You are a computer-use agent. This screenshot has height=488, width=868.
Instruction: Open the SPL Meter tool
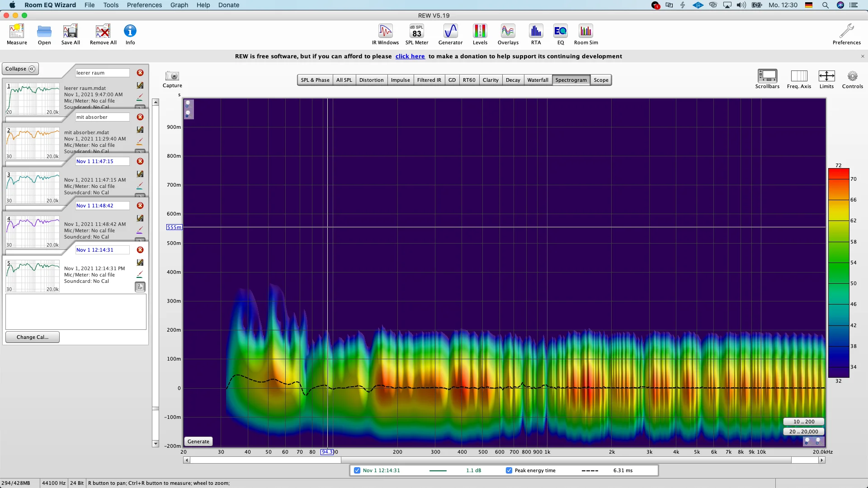[417, 34]
